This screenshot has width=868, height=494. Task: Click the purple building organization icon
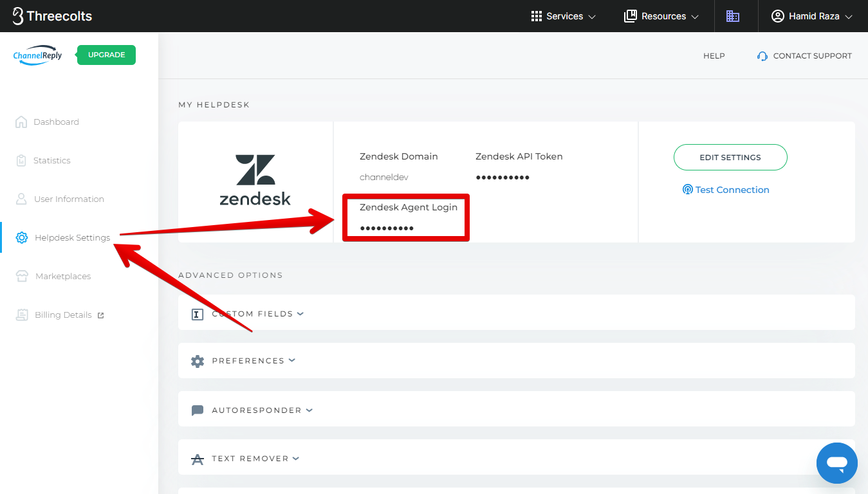click(733, 16)
